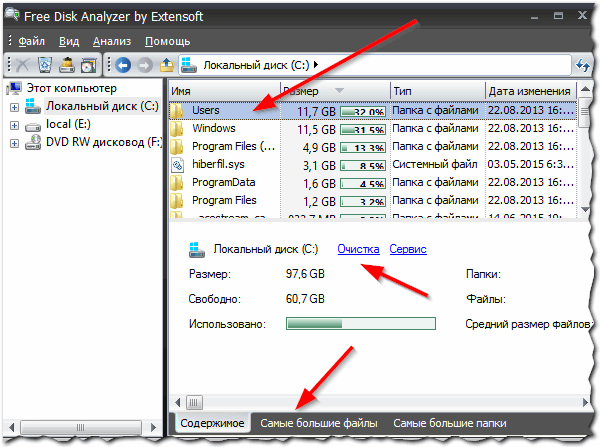This screenshot has width=600, height=447.
Task: Click the Users 32.0% size bar
Action: 363,111
